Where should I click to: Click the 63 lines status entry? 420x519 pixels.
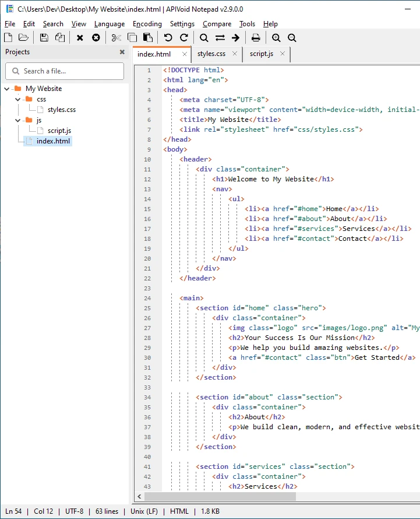(107, 511)
